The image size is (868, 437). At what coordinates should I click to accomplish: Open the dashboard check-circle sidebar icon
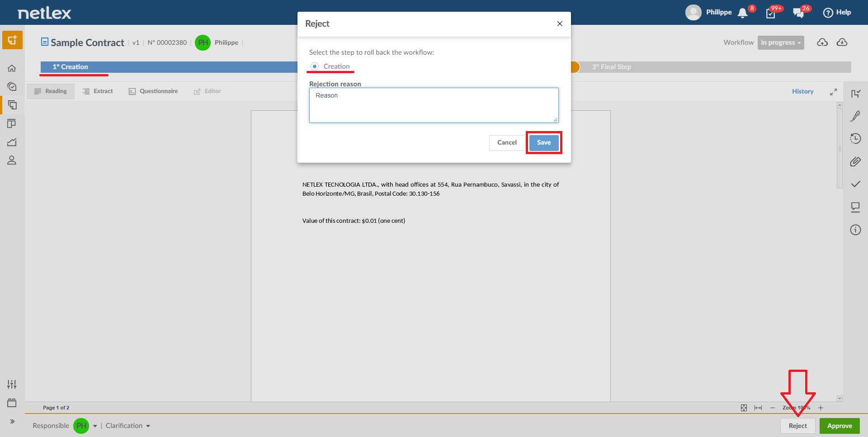point(12,86)
